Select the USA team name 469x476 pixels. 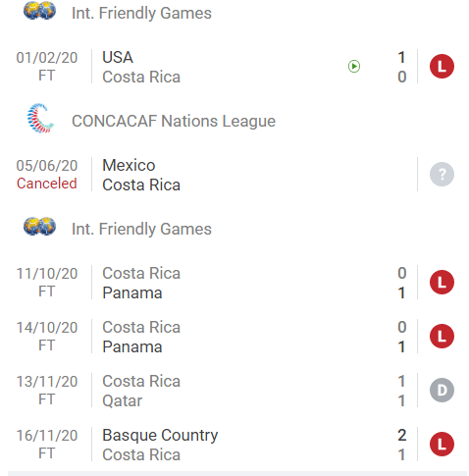(x=118, y=57)
